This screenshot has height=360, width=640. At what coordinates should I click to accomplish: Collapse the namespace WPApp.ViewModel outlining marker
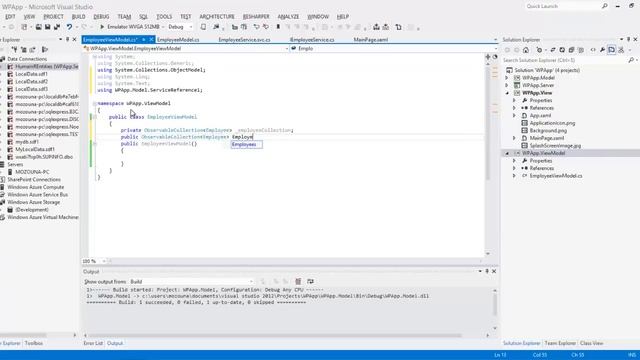[94, 103]
